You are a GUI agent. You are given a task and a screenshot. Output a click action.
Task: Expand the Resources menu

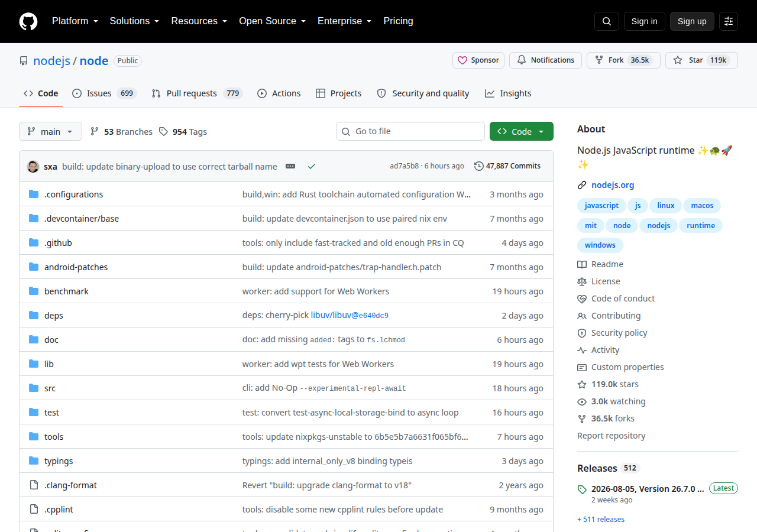pyautogui.click(x=199, y=21)
